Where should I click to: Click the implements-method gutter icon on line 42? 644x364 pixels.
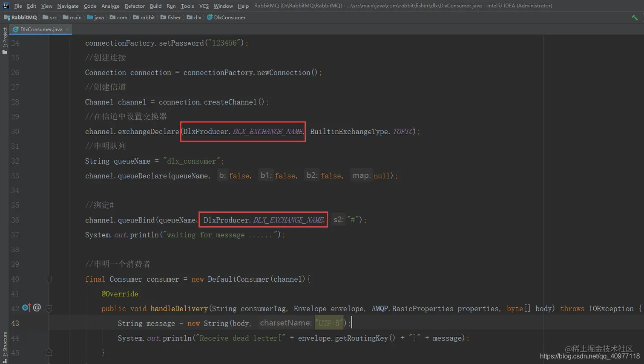(x=26, y=307)
